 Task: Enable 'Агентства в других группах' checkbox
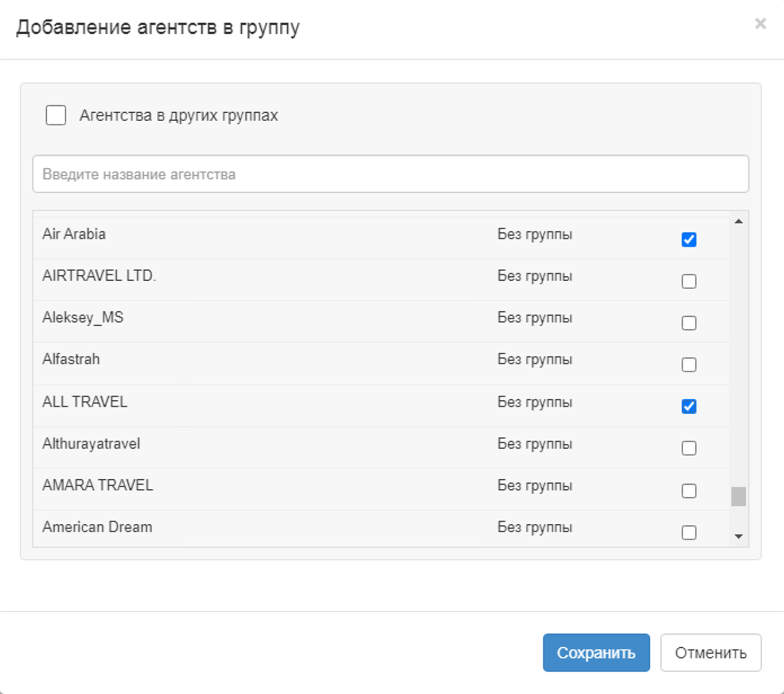(56, 115)
